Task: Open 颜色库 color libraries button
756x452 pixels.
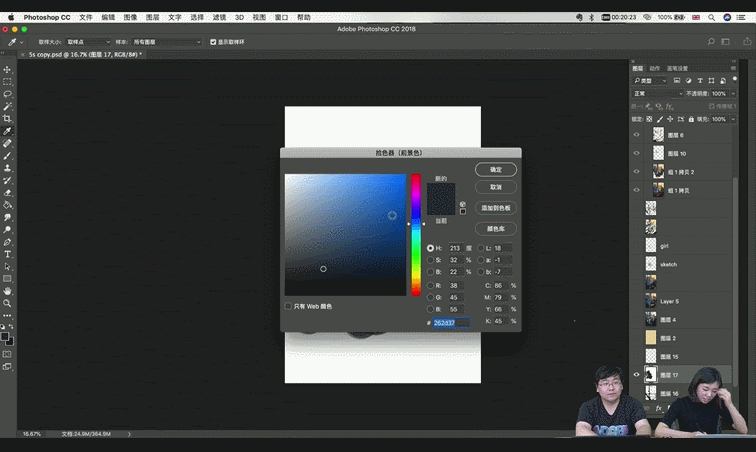Action: click(496, 229)
